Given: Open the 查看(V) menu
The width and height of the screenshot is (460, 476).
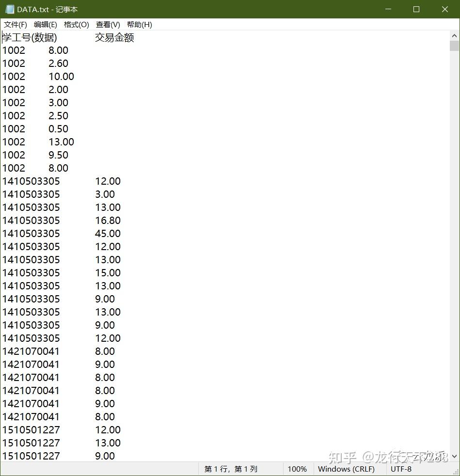Looking at the screenshot, I should point(107,24).
